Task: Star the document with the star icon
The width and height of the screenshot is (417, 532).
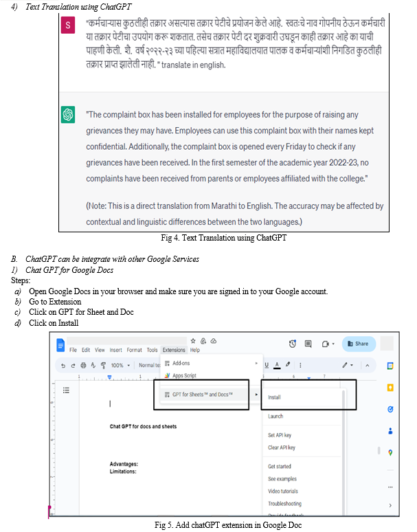Action: coord(193,341)
